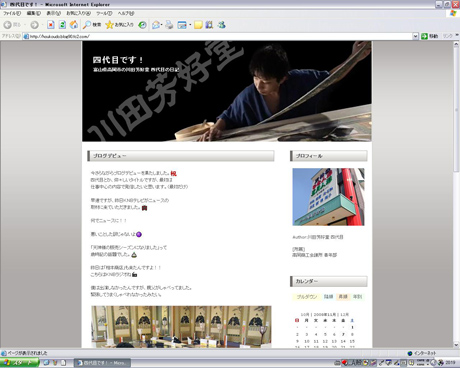
Task: Click the Refresh page icon
Action: click(x=62, y=25)
